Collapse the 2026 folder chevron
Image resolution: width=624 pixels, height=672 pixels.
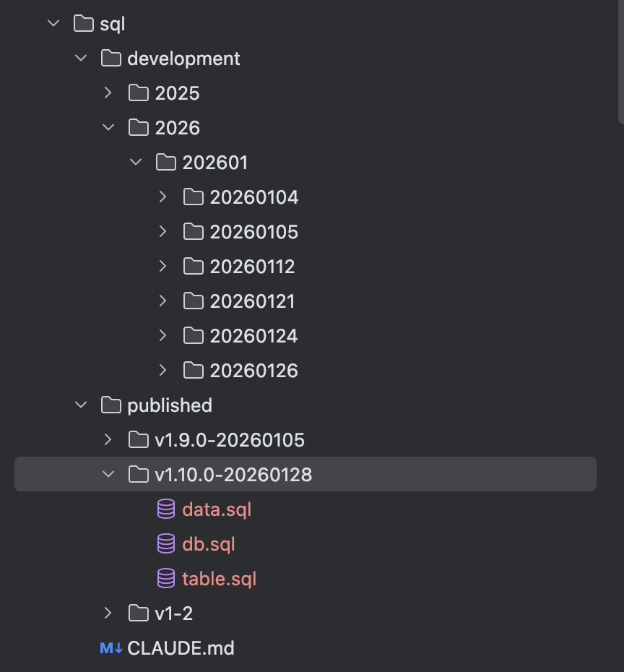[108, 128]
